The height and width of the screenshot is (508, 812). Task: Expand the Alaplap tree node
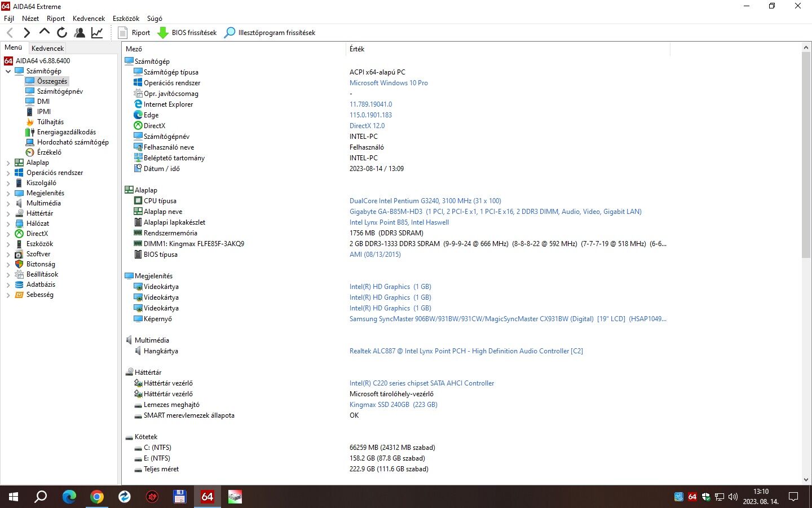[x=8, y=163]
